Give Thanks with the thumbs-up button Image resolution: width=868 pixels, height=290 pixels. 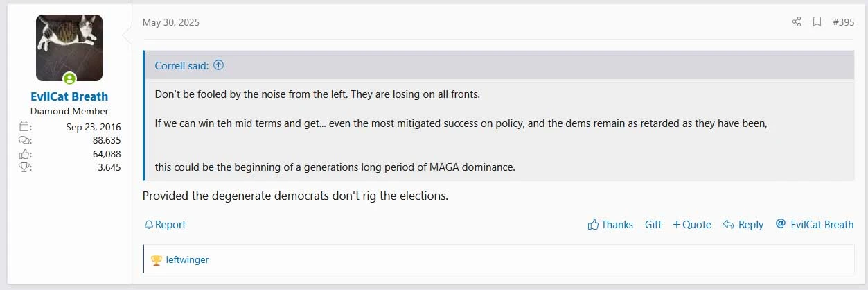point(610,225)
